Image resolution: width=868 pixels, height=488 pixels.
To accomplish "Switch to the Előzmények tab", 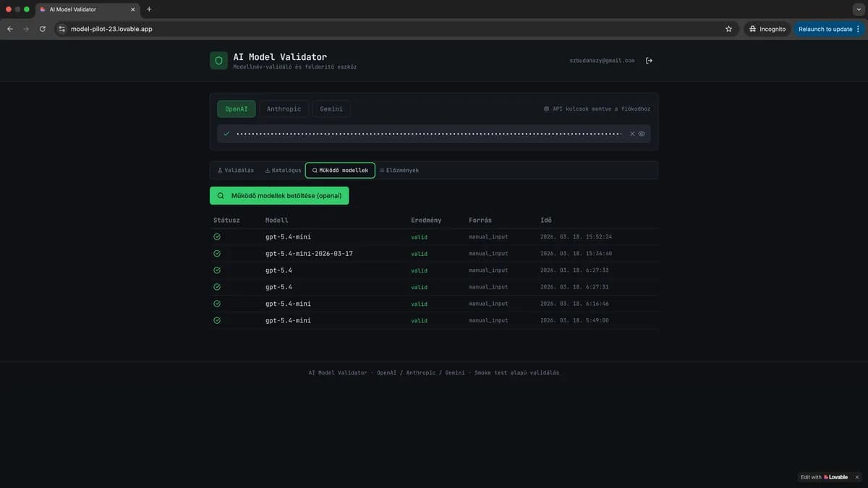I will [399, 171].
